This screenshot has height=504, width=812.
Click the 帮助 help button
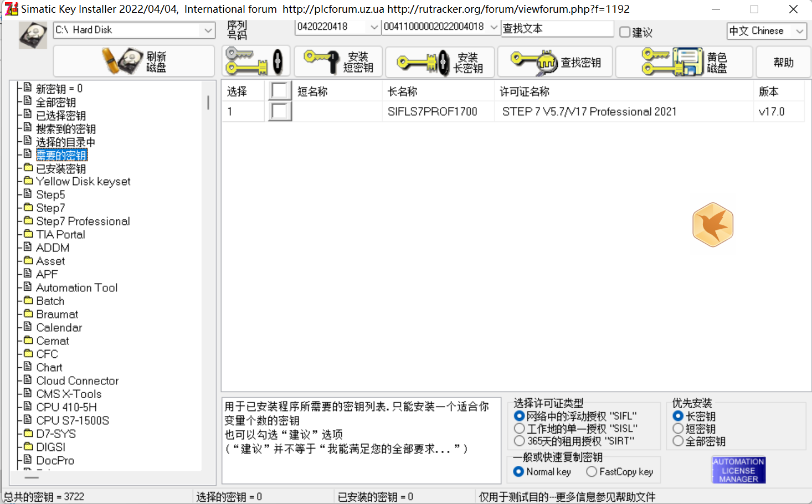(x=783, y=62)
